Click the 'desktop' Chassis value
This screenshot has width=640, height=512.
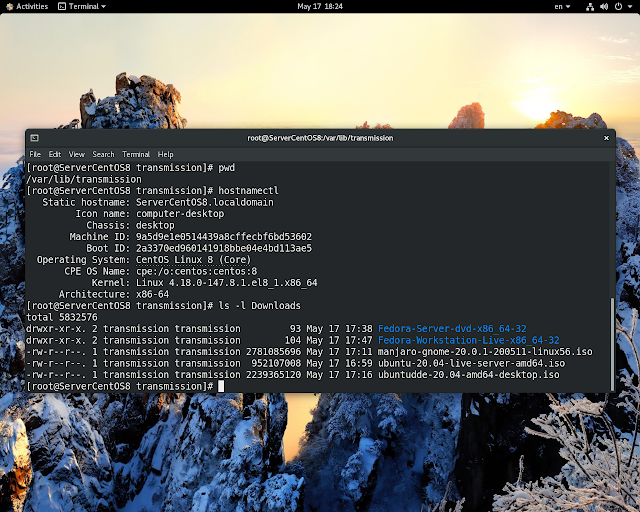[x=155, y=225]
